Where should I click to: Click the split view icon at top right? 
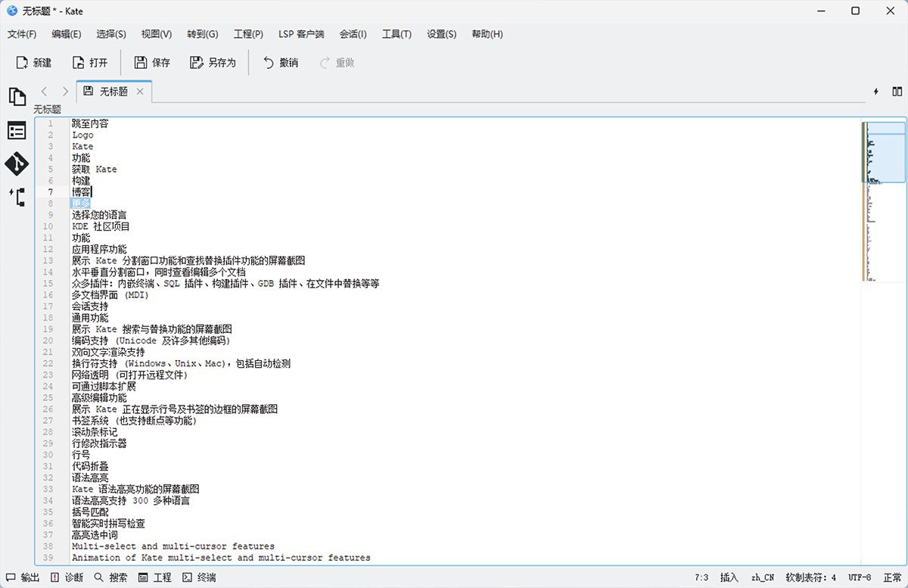pyautogui.click(x=896, y=91)
